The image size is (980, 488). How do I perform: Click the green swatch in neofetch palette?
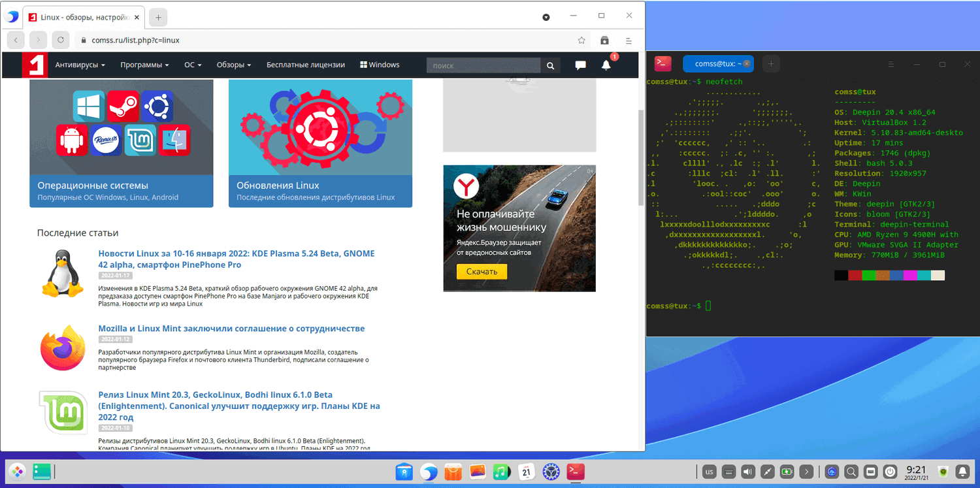[869, 275]
